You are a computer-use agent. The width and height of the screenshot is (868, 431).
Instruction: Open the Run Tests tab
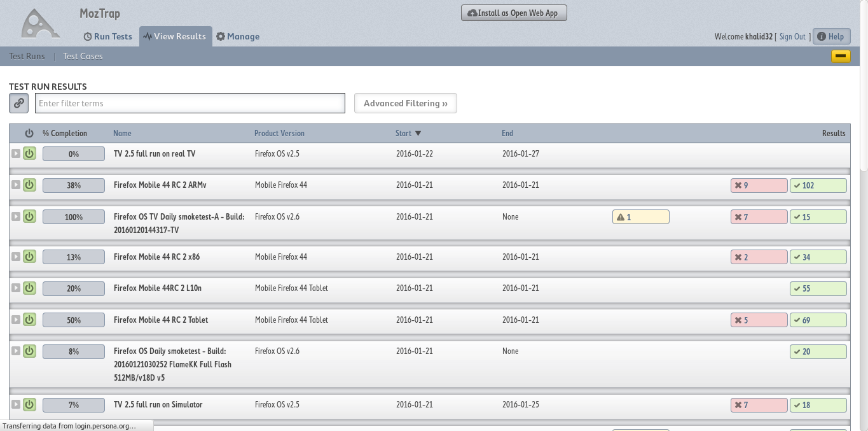(107, 36)
